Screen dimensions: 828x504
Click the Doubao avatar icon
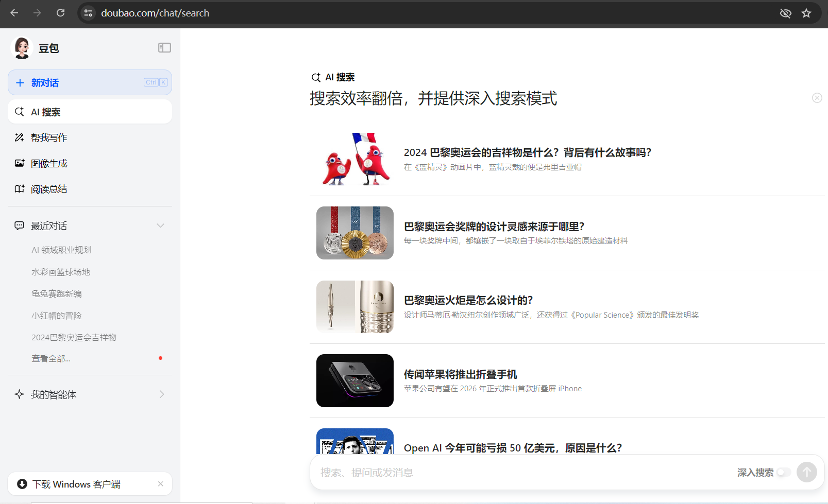coord(22,48)
